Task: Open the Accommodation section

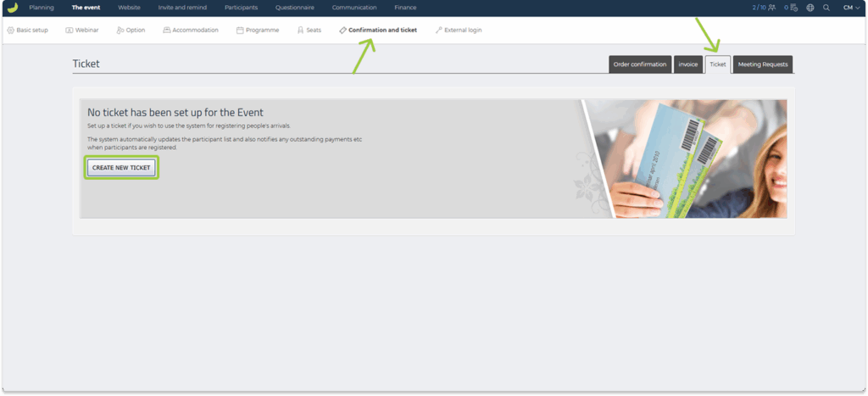Action: point(191,31)
